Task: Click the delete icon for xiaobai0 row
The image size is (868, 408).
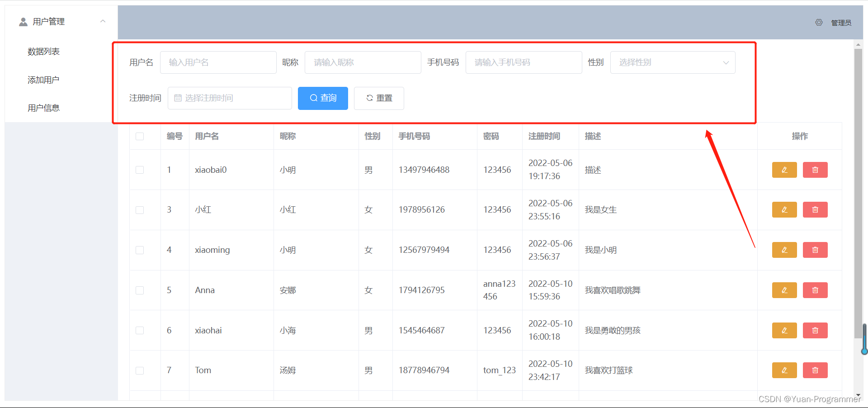Action: pos(815,170)
